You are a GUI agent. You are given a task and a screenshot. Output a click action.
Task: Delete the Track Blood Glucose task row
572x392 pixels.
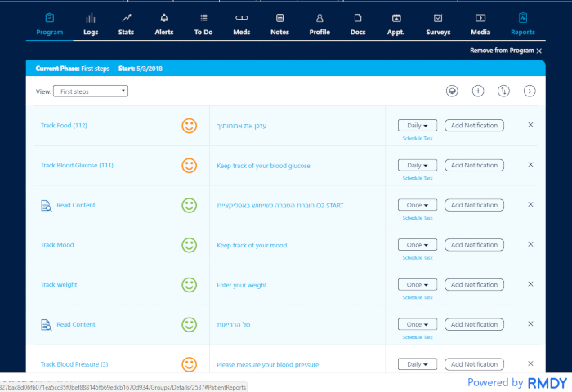click(530, 165)
